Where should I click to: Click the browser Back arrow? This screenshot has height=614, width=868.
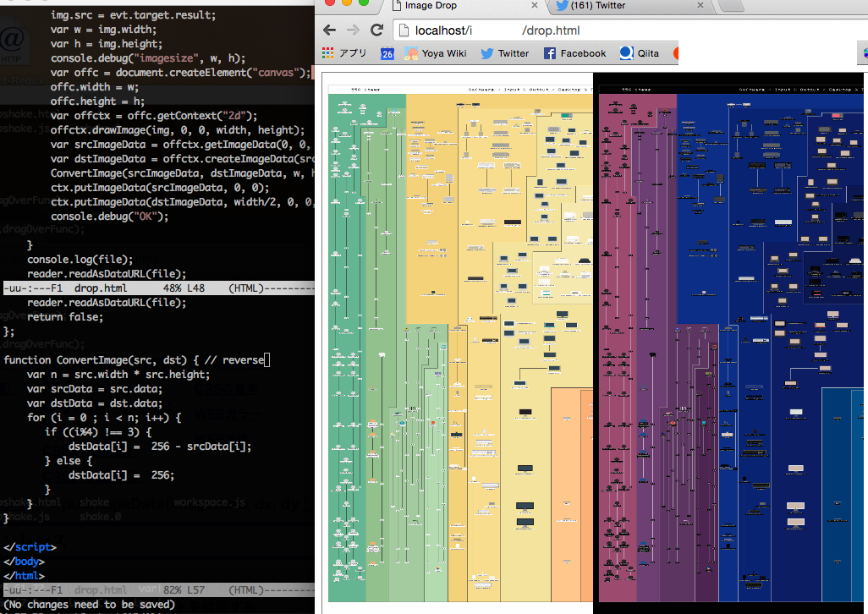(329, 30)
